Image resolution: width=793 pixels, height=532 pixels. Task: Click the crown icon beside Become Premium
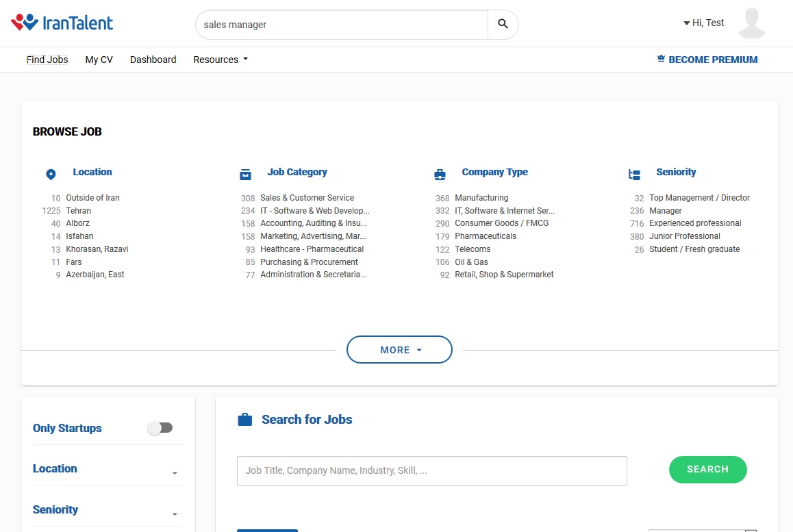click(x=661, y=60)
